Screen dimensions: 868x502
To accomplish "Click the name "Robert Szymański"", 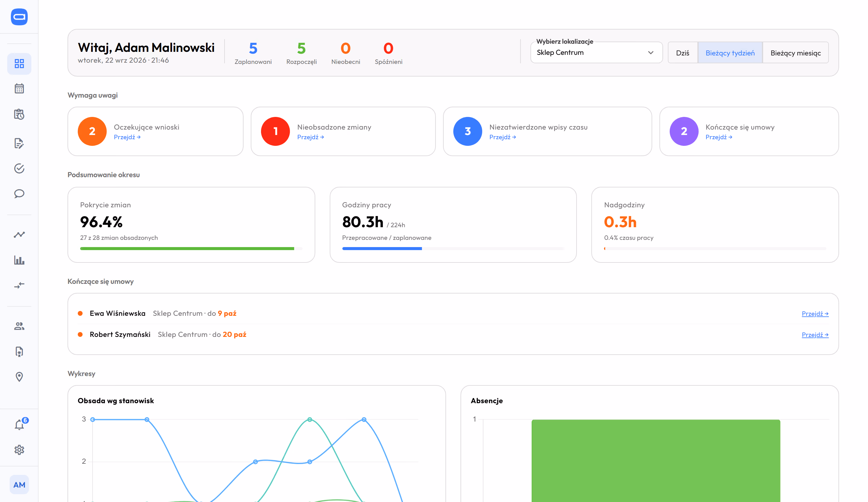I will [x=120, y=334].
